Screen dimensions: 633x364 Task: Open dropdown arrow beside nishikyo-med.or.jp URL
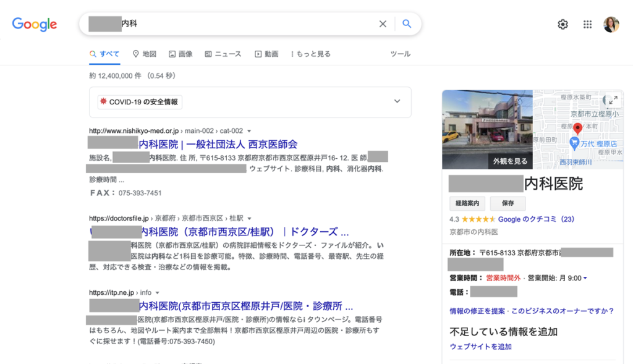pos(249,131)
